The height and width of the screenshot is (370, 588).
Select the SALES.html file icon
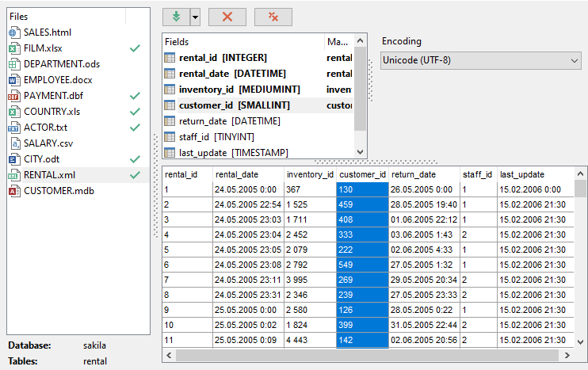(x=13, y=32)
